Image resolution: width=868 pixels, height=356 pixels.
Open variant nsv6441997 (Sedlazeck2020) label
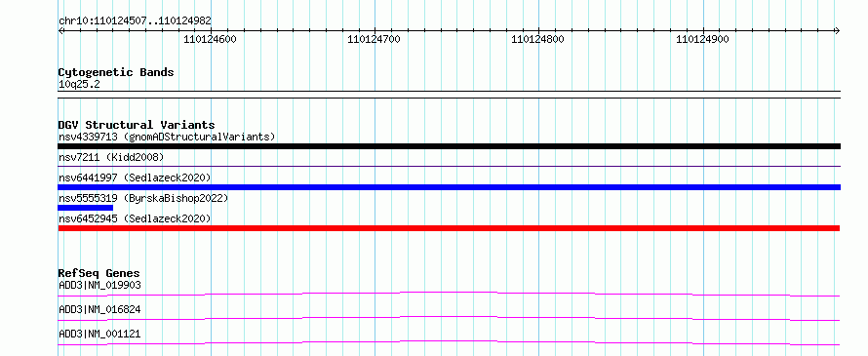coord(135,178)
